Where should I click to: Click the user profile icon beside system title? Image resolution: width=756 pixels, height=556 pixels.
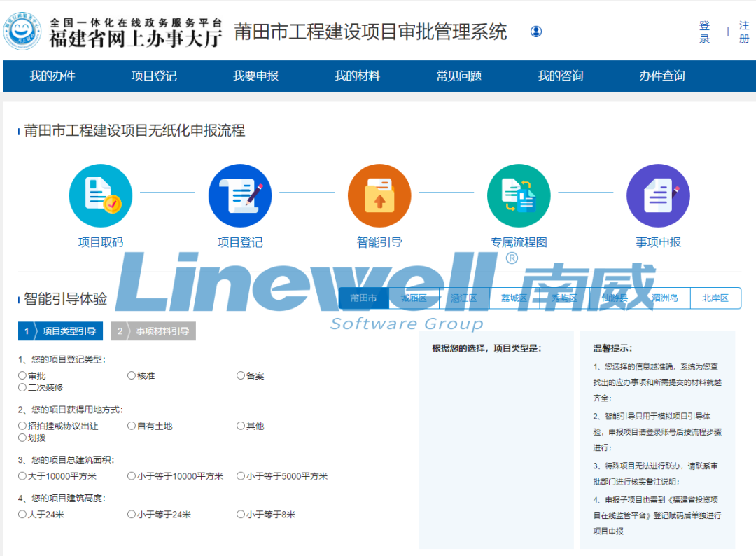pos(536,32)
